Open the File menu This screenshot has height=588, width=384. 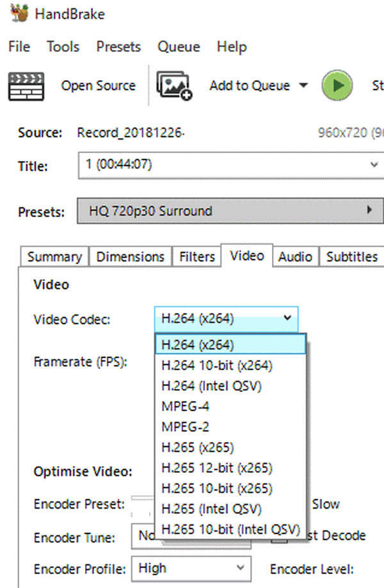19,47
